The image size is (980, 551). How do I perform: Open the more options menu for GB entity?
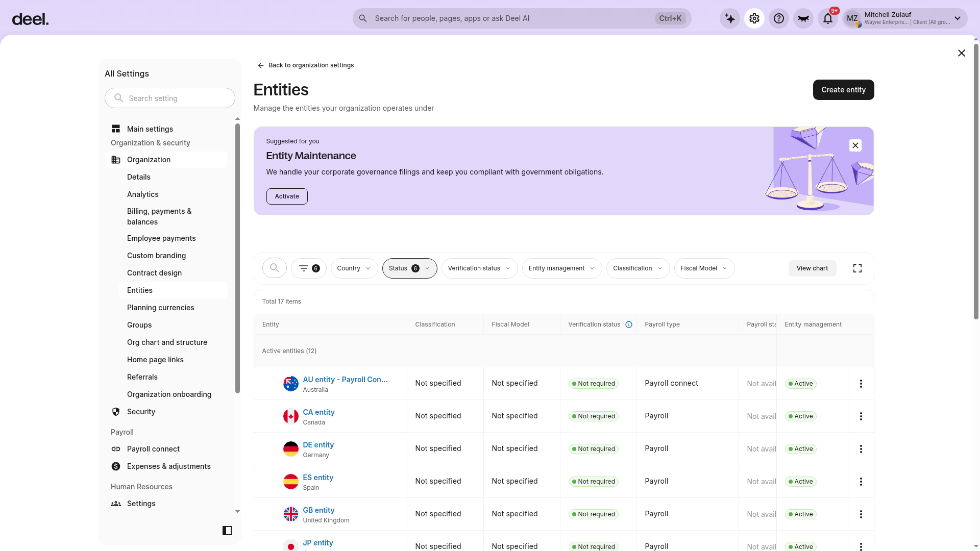click(x=861, y=514)
